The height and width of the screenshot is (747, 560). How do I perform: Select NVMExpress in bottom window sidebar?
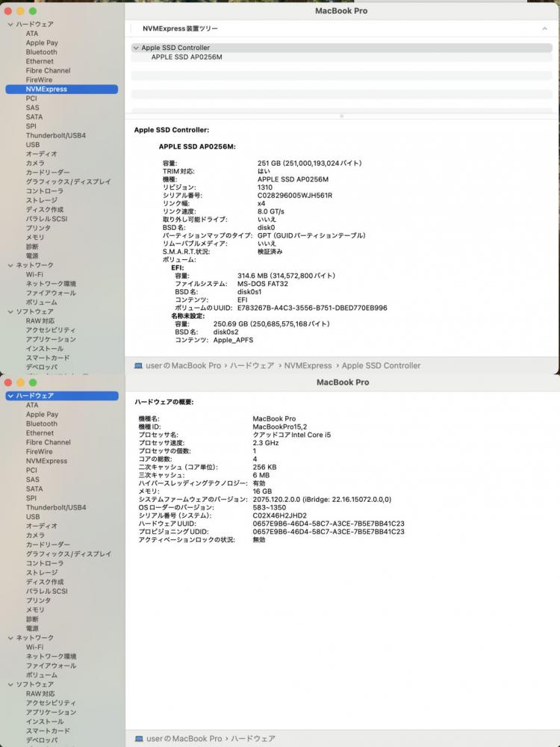point(46,461)
